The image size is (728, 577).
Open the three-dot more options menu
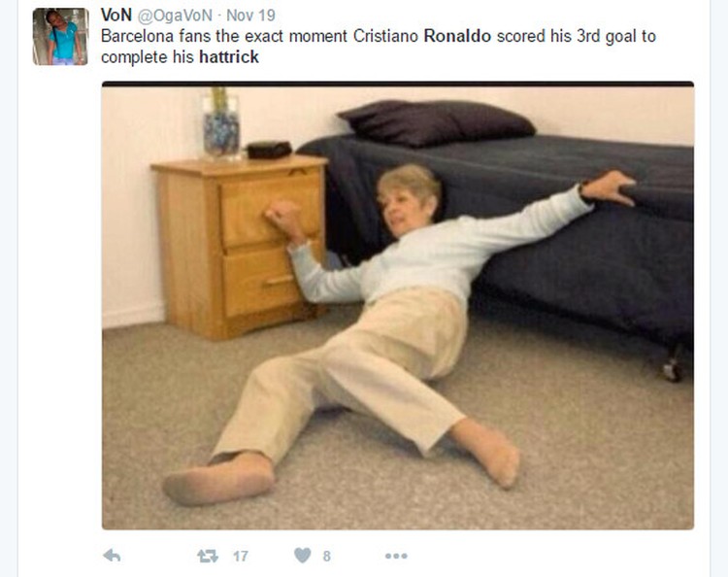tap(396, 556)
